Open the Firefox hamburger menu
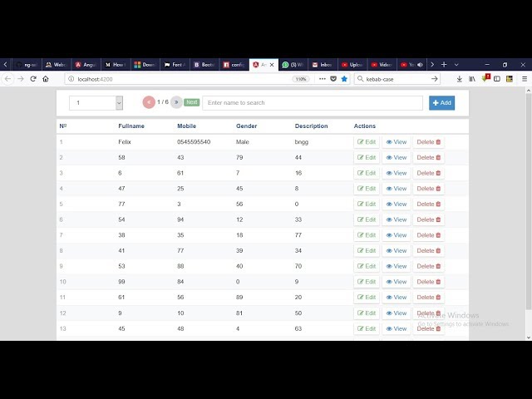 [525, 79]
